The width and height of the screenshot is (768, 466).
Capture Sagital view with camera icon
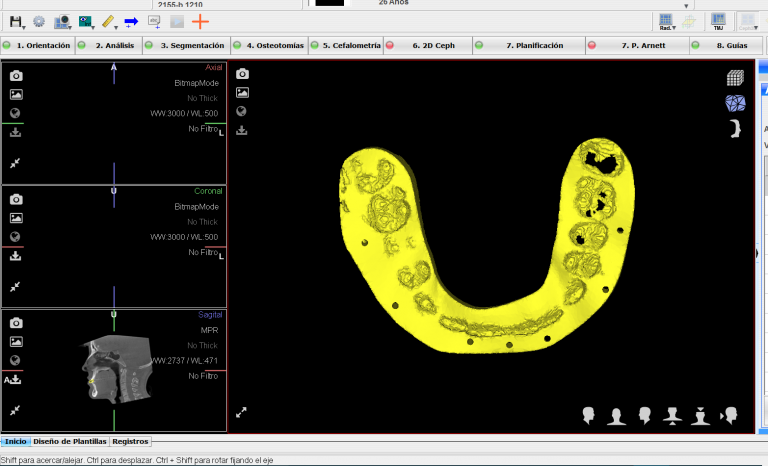(x=16, y=322)
